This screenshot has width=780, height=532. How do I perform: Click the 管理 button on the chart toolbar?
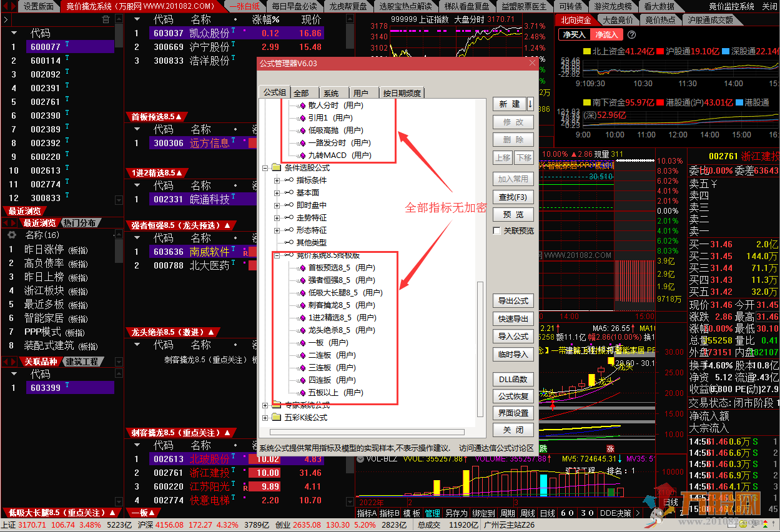432,513
